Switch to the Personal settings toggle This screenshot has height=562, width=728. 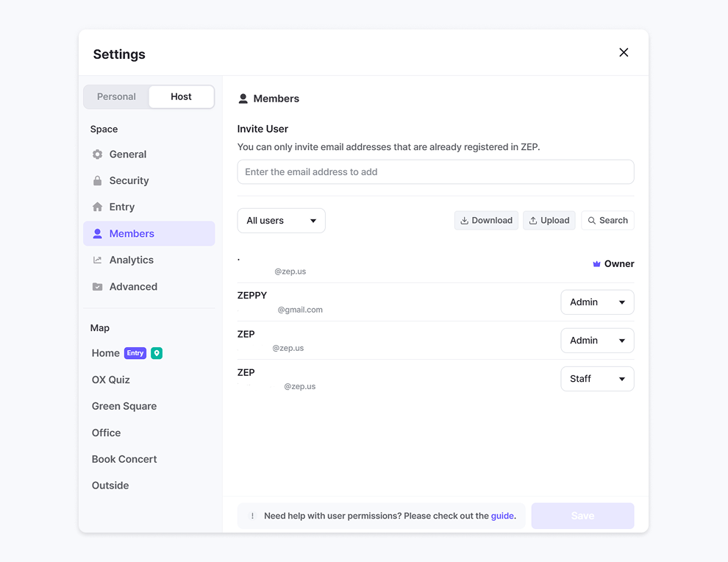click(x=116, y=97)
